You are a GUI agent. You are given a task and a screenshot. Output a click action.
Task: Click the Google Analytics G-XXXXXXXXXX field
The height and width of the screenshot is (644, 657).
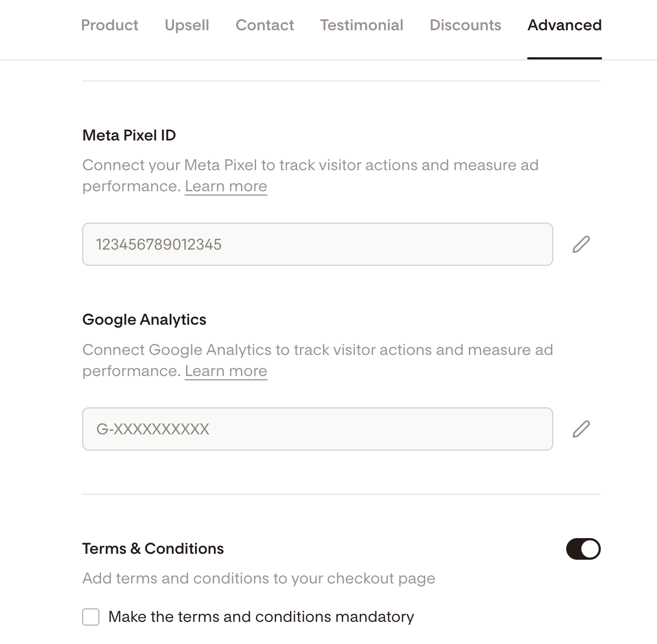coord(317,429)
